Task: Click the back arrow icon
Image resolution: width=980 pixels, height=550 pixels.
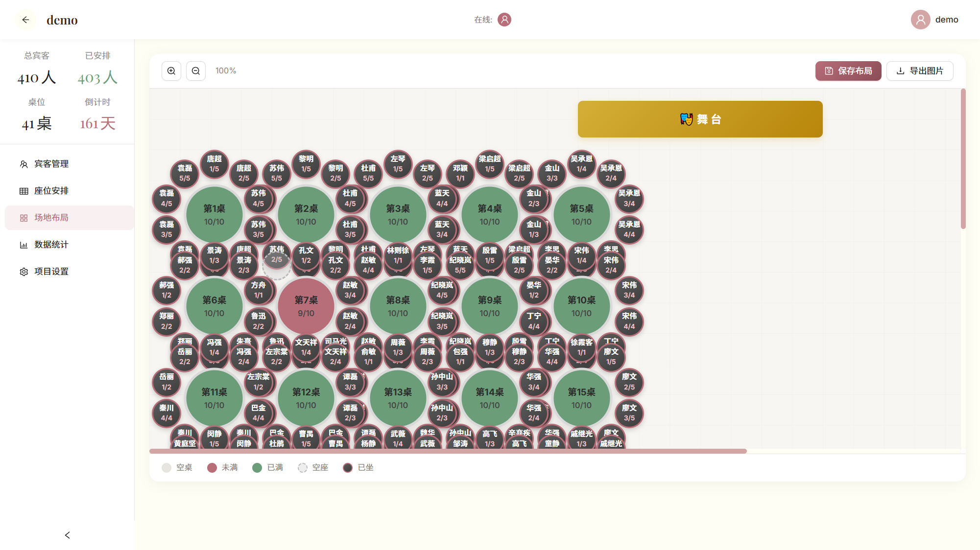Action: [25, 20]
